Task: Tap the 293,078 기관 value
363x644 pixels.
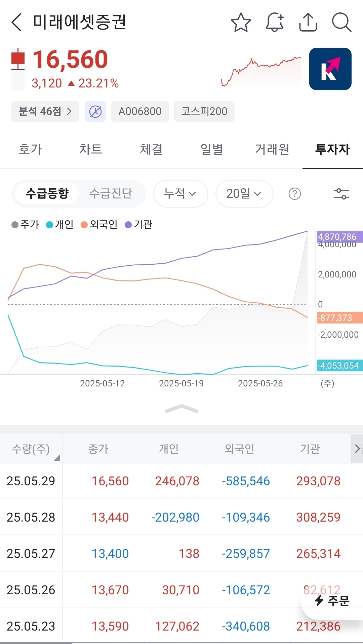Action: point(318,481)
